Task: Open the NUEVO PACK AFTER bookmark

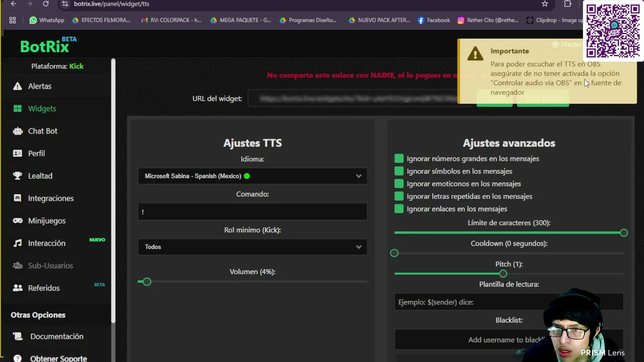Action: [380, 20]
